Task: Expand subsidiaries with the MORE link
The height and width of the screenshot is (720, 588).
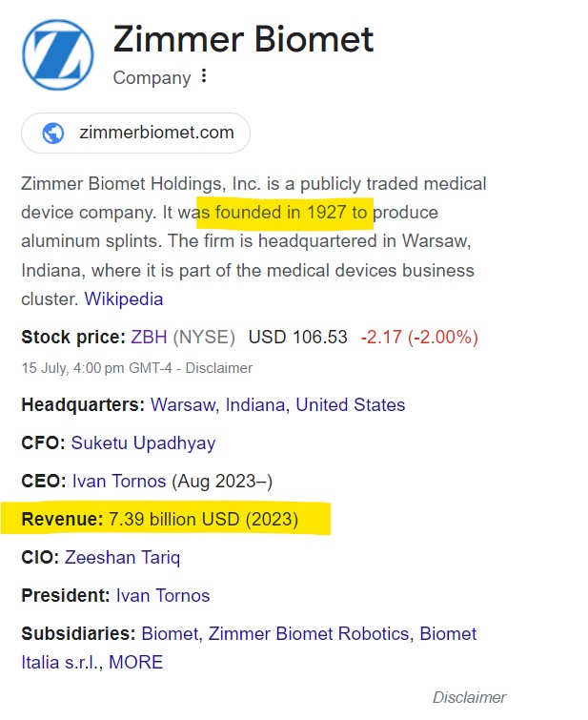Action: [x=136, y=663]
